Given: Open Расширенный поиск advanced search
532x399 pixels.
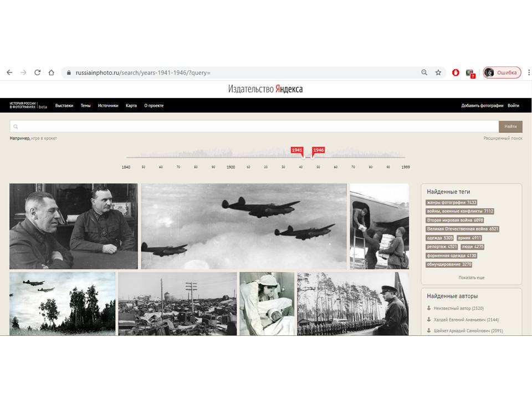Looking at the screenshot, I should click(x=503, y=139).
